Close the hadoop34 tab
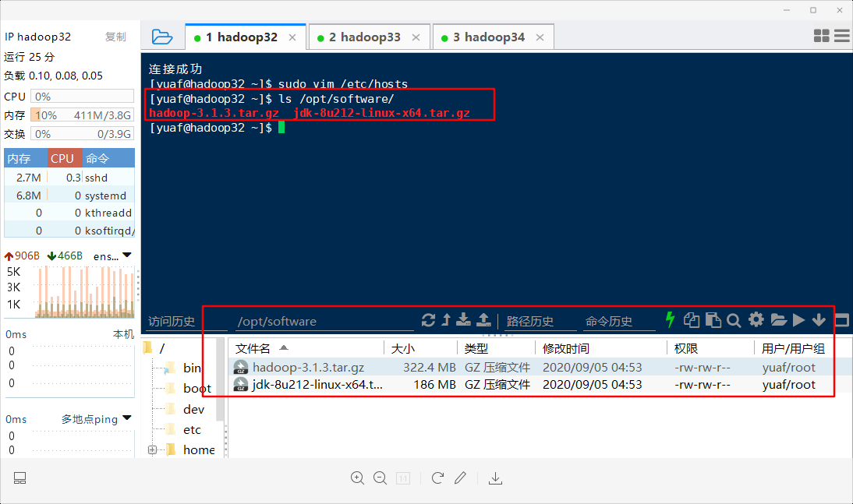This screenshot has width=853, height=504. [540, 37]
